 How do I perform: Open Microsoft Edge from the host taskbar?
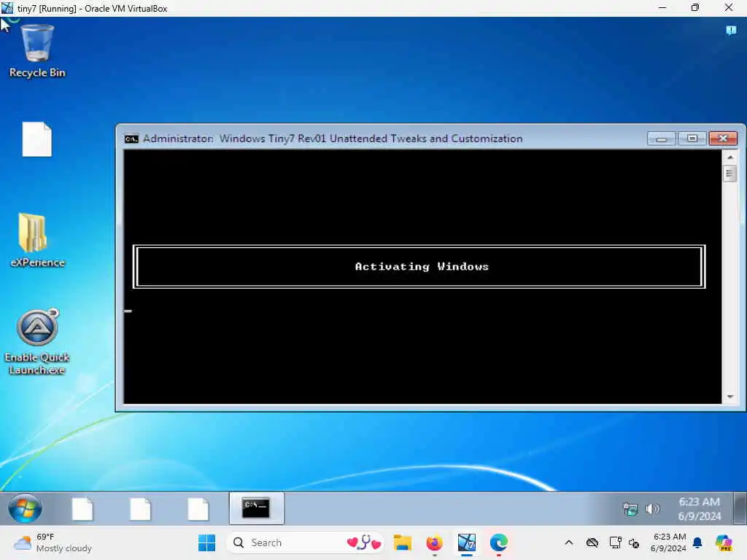[x=499, y=542]
